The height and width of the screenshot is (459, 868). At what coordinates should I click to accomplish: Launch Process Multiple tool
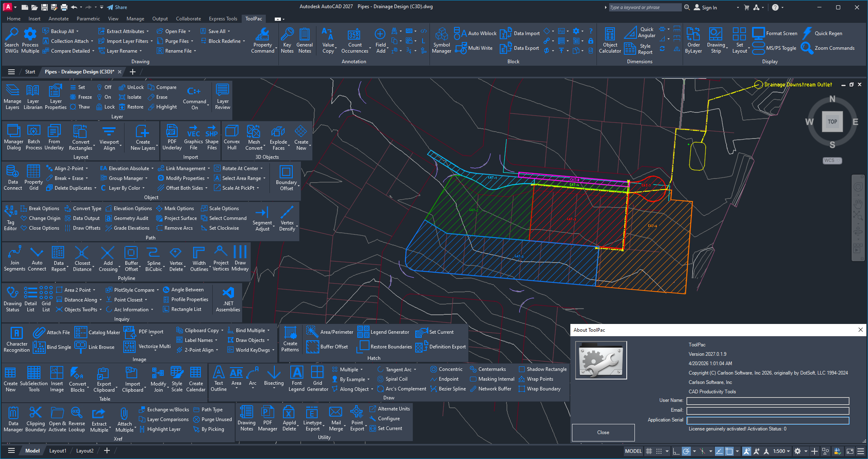(30, 40)
